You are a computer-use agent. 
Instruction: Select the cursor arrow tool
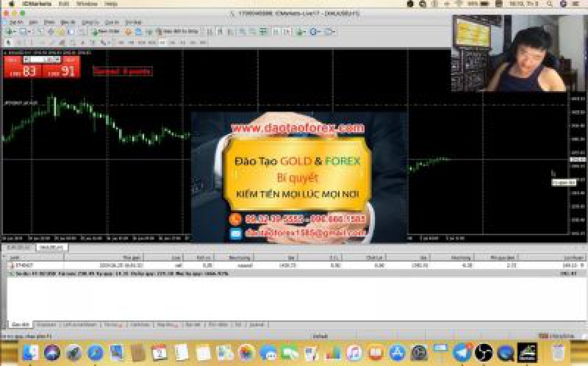(8, 43)
